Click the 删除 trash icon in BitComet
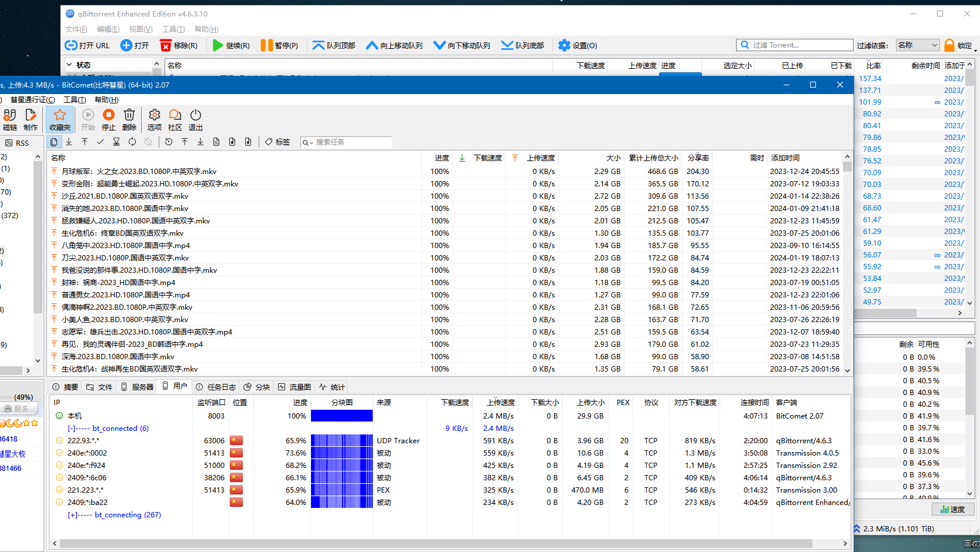This screenshot has height=552, width=980. point(129,119)
